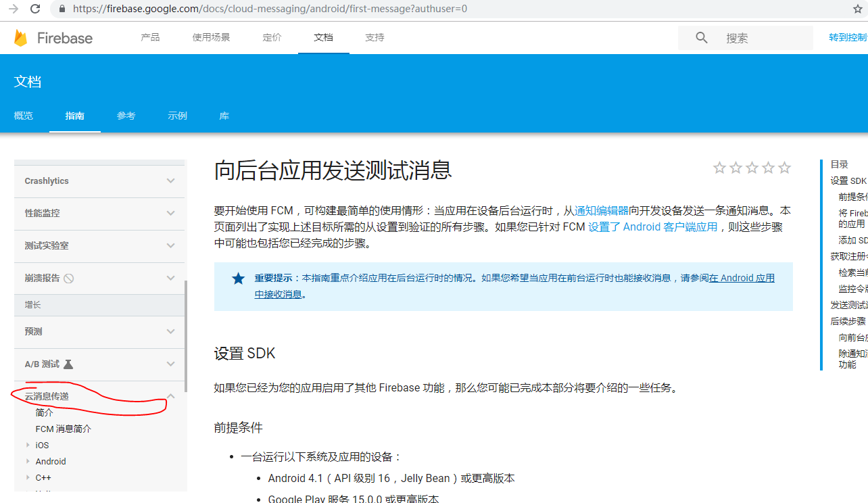Open 设置了 Android 客户端应用 link
Screen dimensions: 868x503
pyautogui.click(x=653, y=227)
